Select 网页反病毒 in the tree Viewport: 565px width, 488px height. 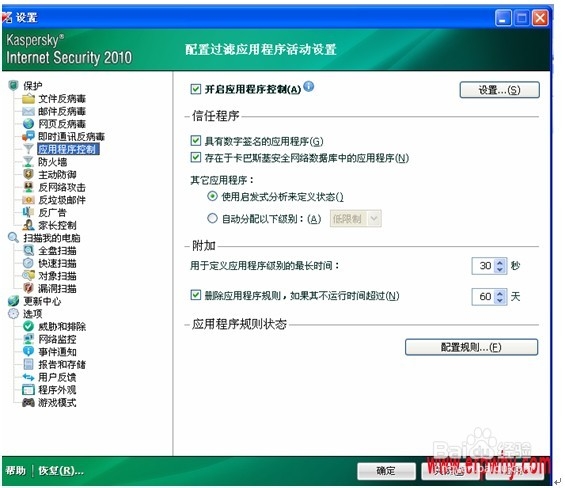[x=62, y=124]
